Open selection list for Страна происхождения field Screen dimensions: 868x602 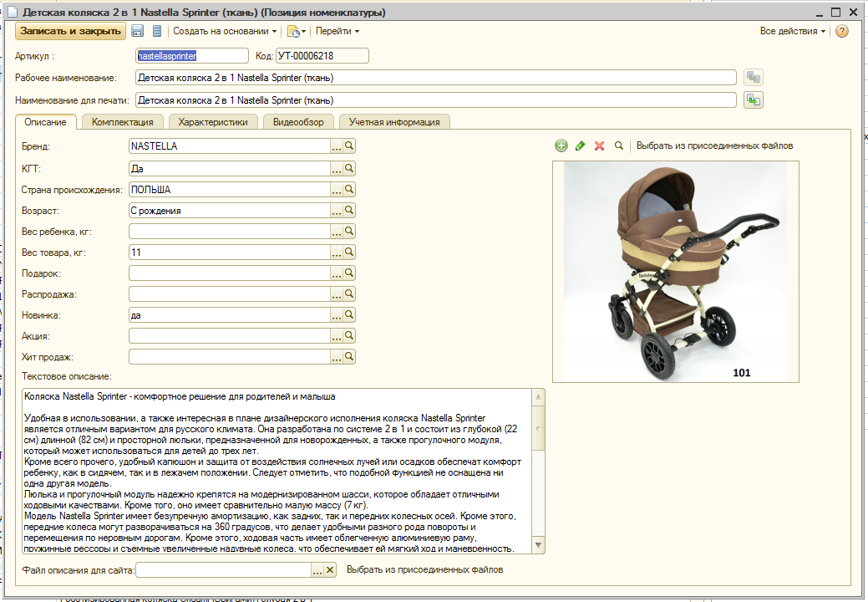pos(337,189)
